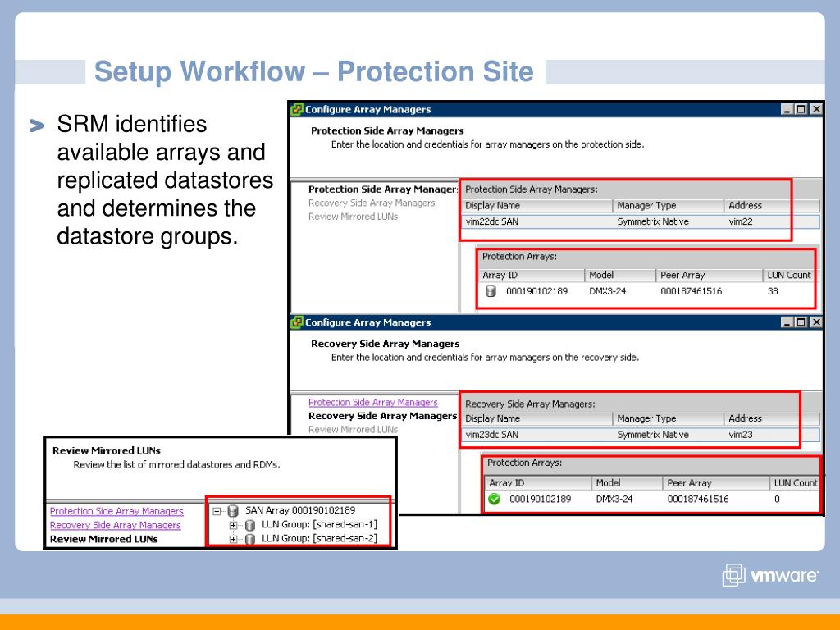
Task: Select LUN Group: [shared-san-1] label
Action: [x=319, y=524]
